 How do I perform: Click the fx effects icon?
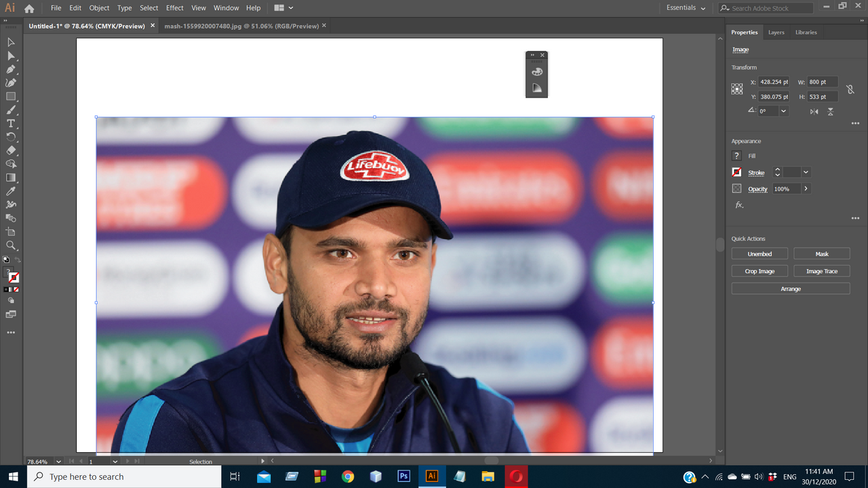[x=739, y=205]
